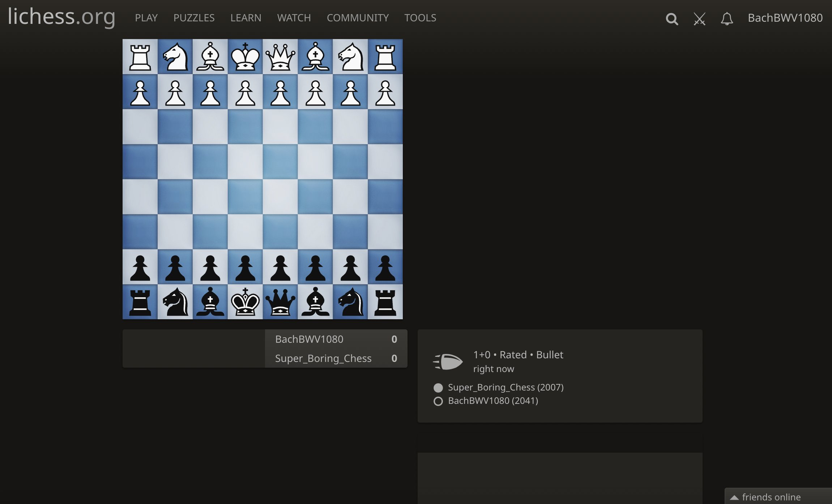Open BachBWV1080 (2041) profile link
The width and height of the screenshot is (832, 504).
pyautogui.click(x=493, y=401)
